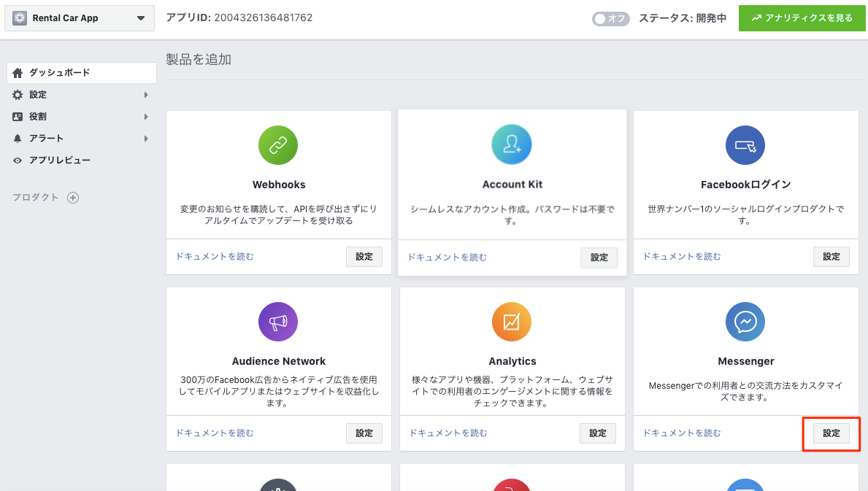Open 役割 in the sidebar menu

coord(81,117)
